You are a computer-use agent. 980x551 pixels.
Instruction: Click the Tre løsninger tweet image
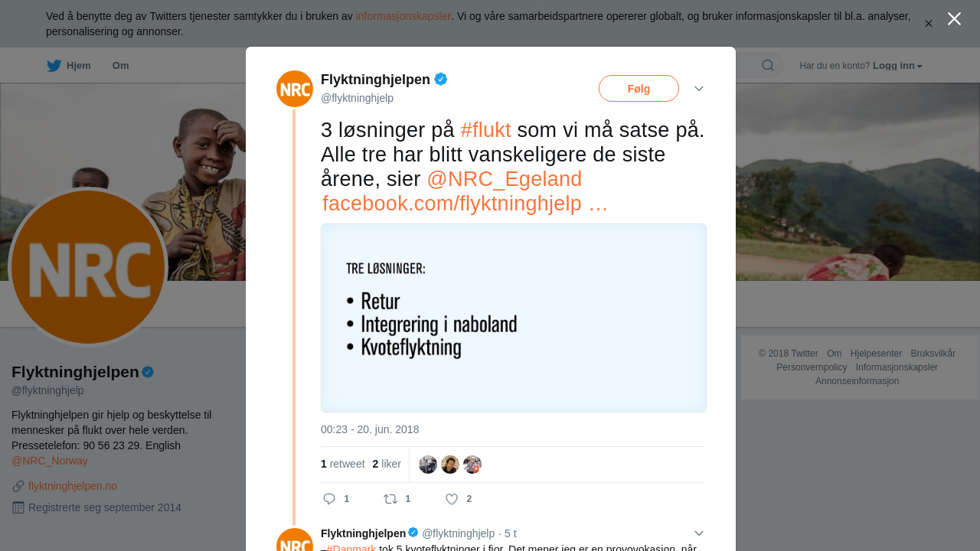coord(513,318)
